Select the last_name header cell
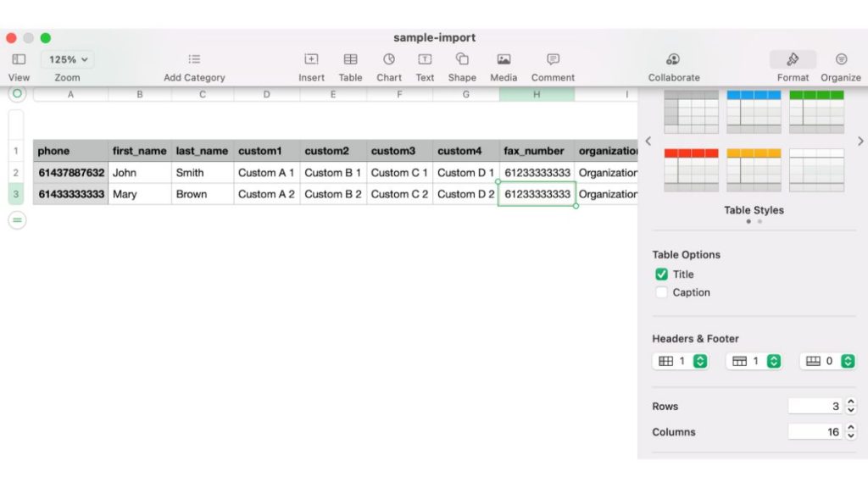The height and width of the screenshot is (488, 868). point(203,151)
